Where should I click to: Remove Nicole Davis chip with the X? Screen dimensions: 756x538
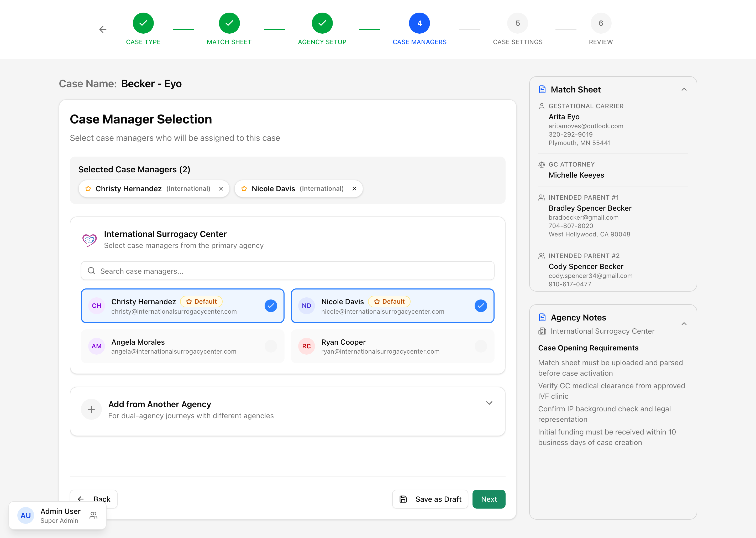354,189
